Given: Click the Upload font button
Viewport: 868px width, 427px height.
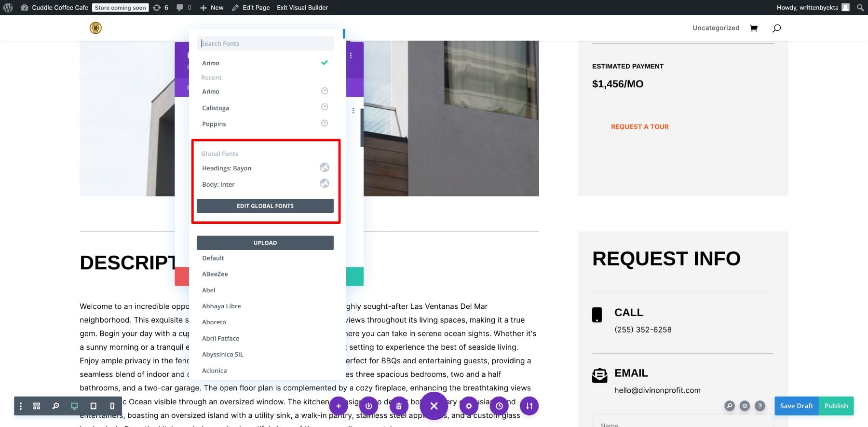Looking at the screenshot, I should pos(265,243).
